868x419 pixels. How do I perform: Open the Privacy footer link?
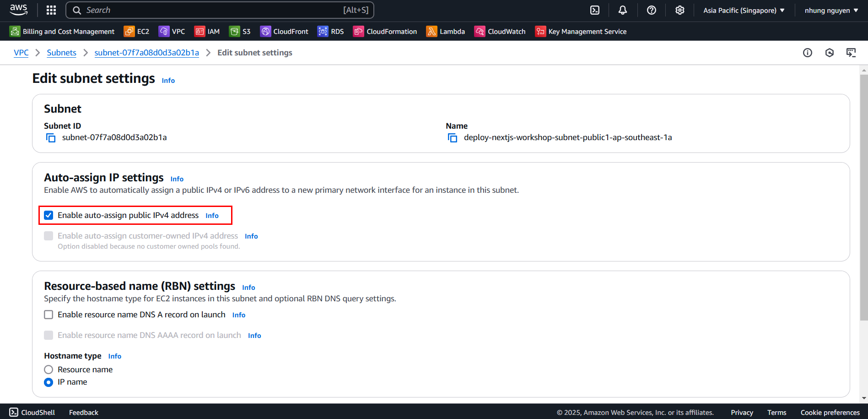742,413
